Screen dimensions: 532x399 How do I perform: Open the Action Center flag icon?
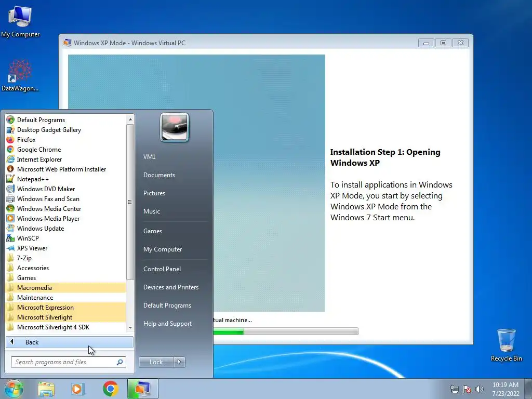pos(467,390)
